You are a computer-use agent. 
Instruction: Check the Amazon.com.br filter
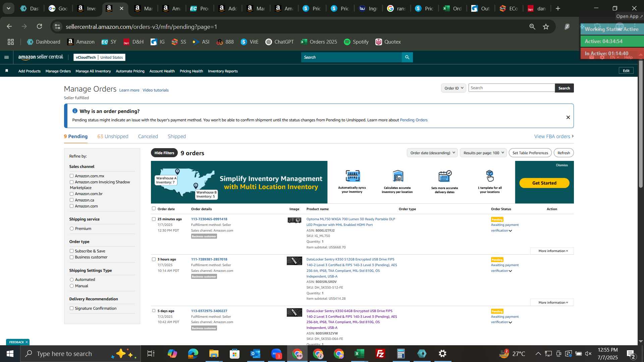coord(71,194)
